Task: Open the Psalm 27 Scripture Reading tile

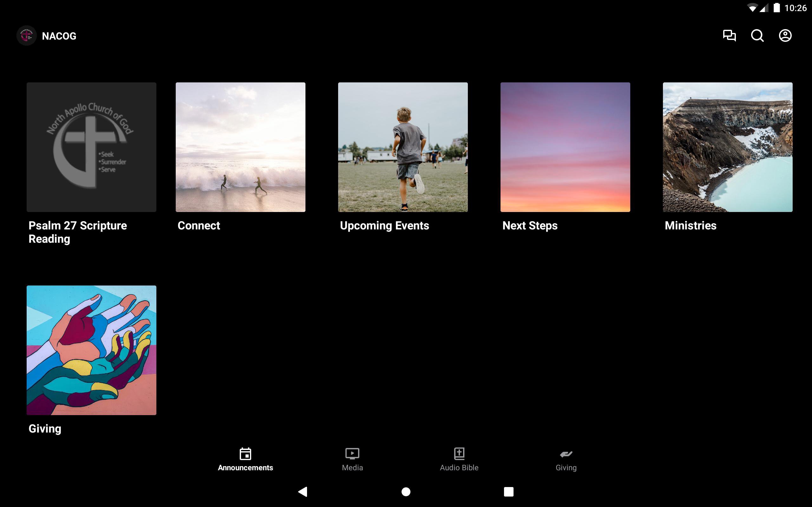Action: click(91, 147)
